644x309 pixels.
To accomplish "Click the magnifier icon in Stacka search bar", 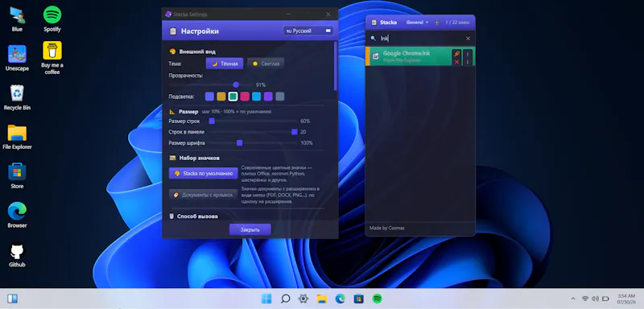I will pyautogui.click(x=373, y=38).
